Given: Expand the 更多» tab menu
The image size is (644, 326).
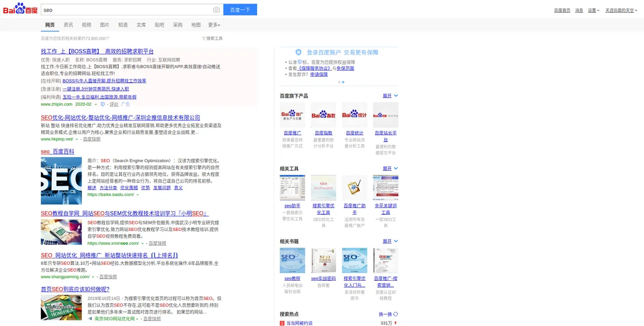Looking at the screenshot, I should (214, 25).
